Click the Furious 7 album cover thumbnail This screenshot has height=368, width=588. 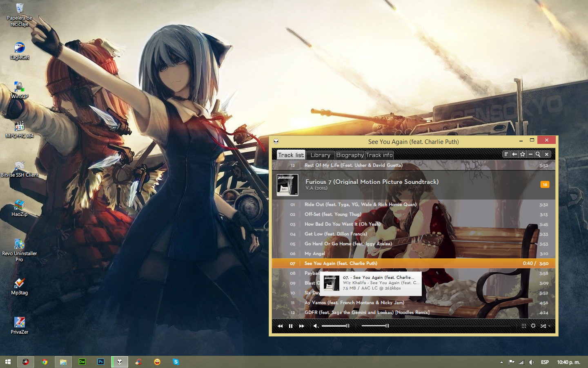click(x=287, y=185)
